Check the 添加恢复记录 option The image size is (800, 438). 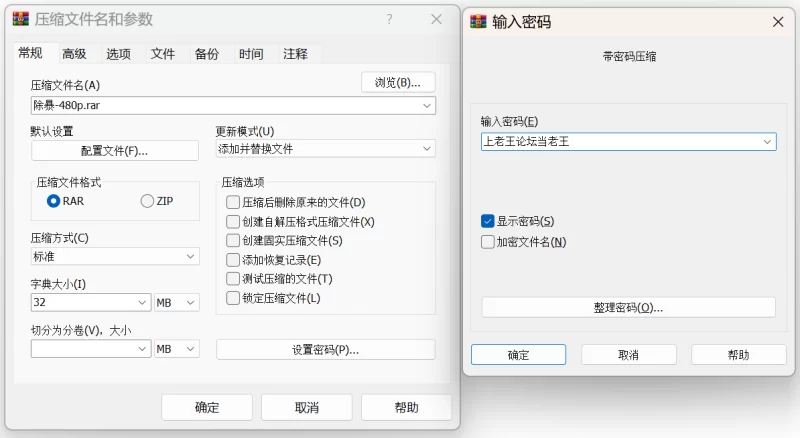click(x=233, y=260)
